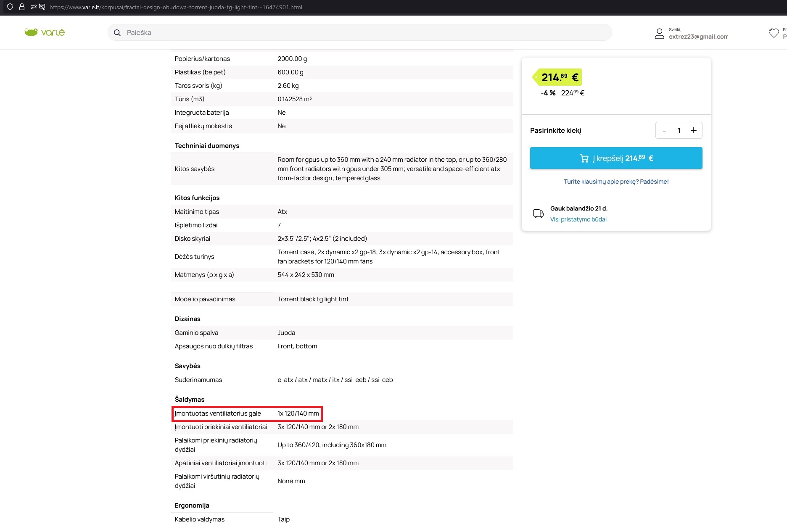
Task: Click 'Torrent black tg light tint' model name
Action: click(313, 299)
